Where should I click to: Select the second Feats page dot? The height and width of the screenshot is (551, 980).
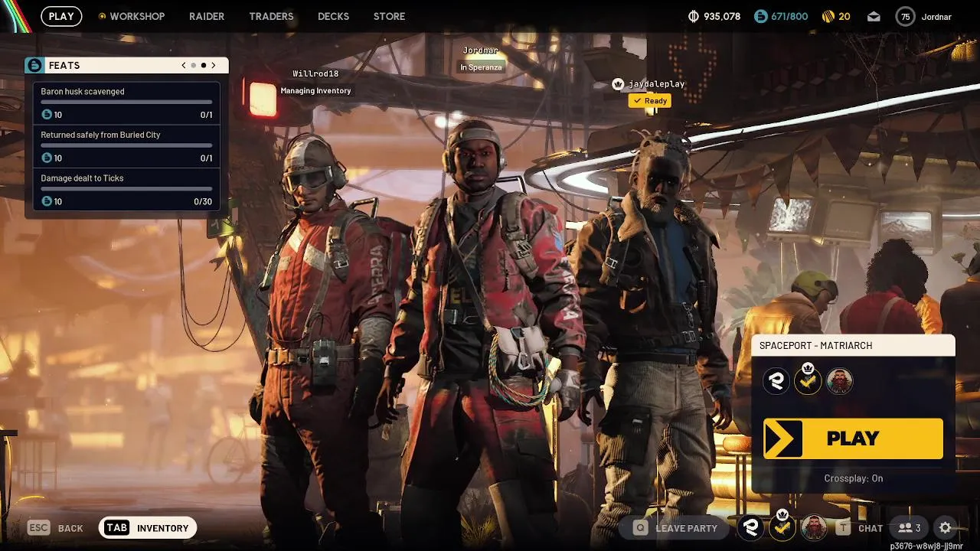(204, 65)
